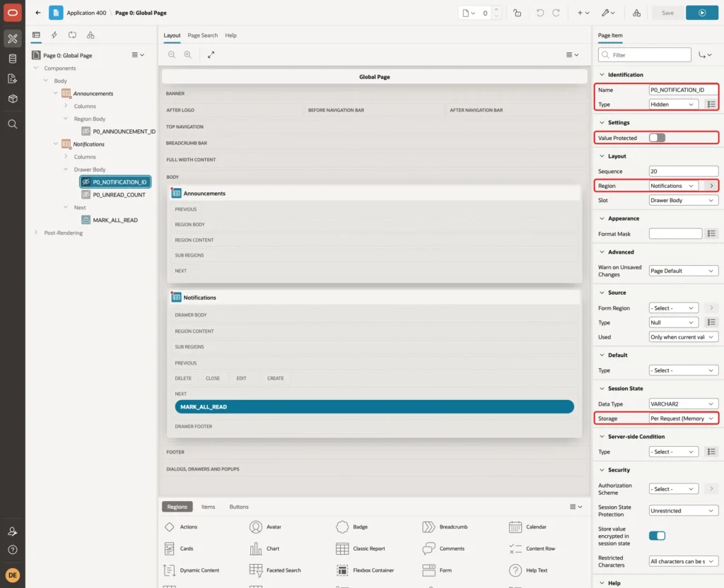This screenshot has height=588, width=724.
Task: Select the Rendering tree tab icon
Action: tap(36, 35)
